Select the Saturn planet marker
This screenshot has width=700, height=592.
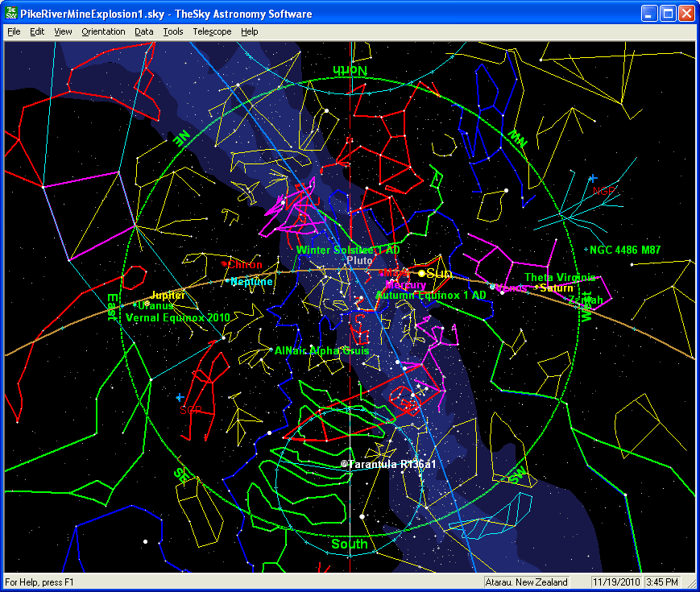click(x=536, y=288)
